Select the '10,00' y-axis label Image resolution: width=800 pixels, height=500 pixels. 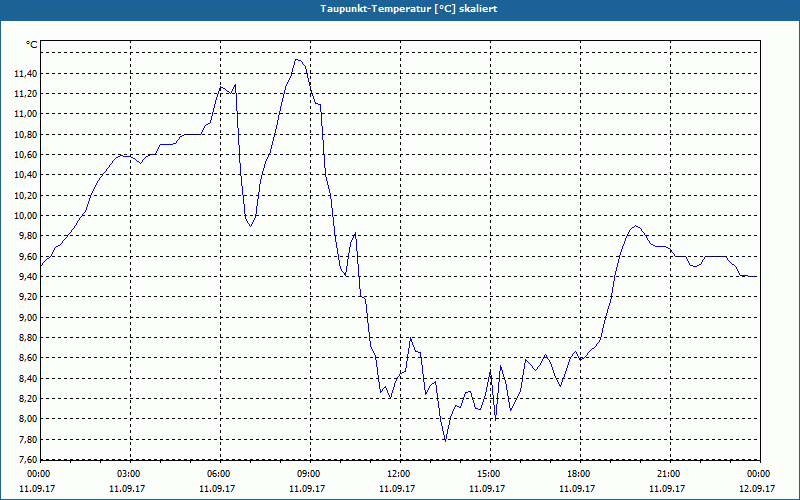pyautogui.click(x=26, y=216)
